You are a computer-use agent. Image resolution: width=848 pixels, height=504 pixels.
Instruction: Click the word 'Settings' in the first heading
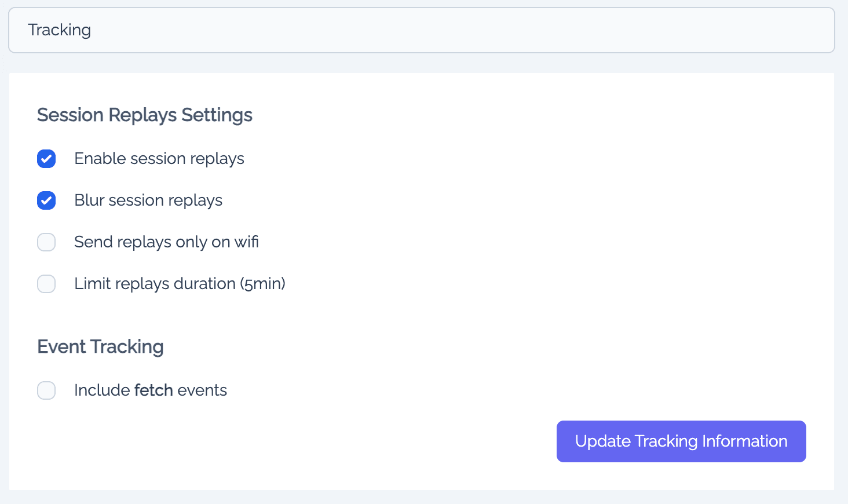pyautogui.click(x=217, y=115)
